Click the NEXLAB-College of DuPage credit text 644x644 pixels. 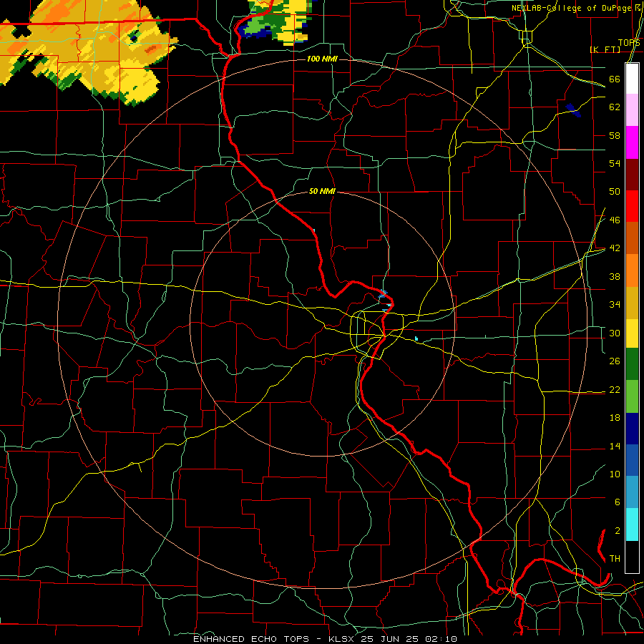tap(571, 8)
